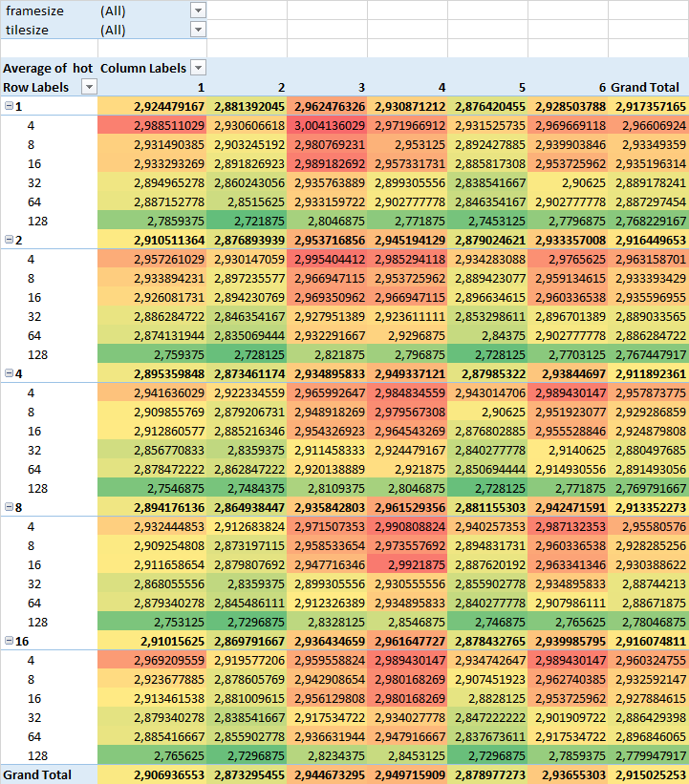This screenshot has width=689, height=784.
Task: Select cell with value 2,913352273
Action: [649, 507]
